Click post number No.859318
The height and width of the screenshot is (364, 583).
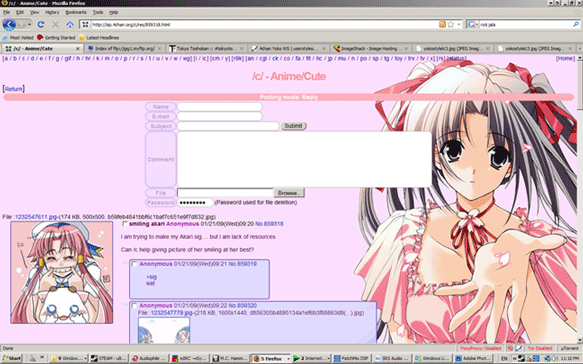point(269,224)
